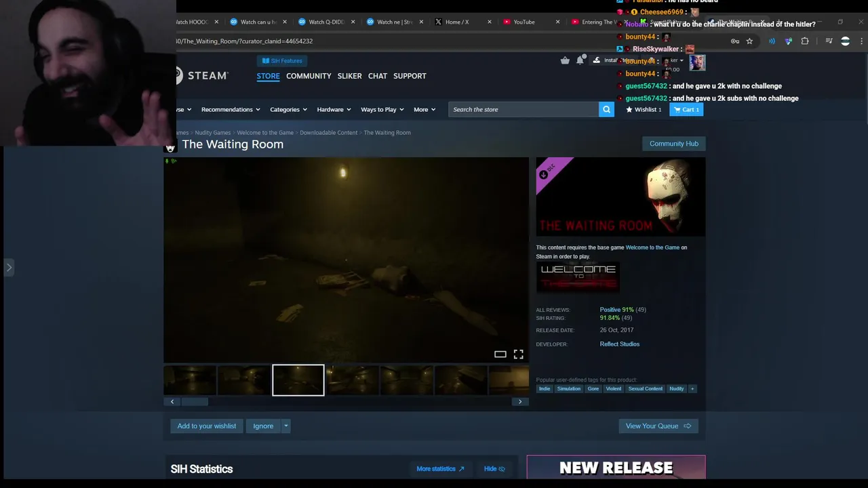The image size is (868, 488).
Task: Open the COMMUNITY menu
Action: point(309,76)
